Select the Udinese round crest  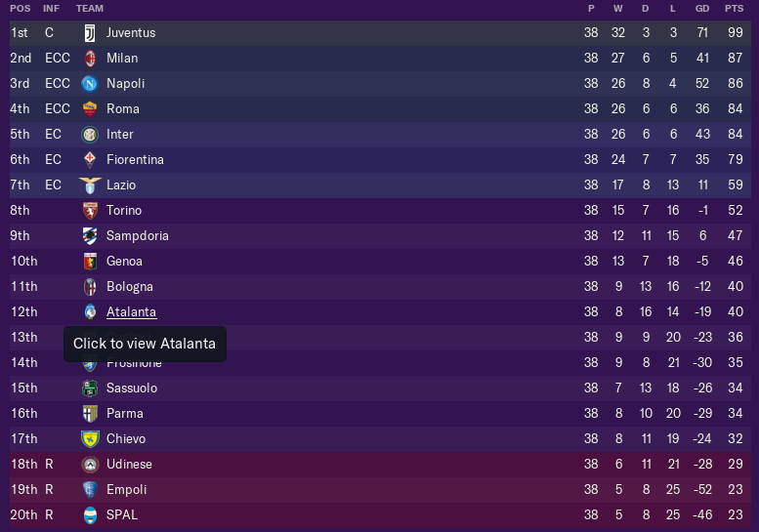[x=90, y=465]
